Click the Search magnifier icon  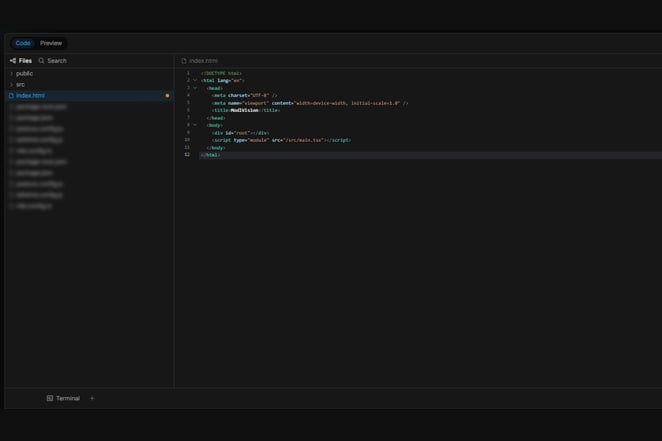click(x=41, y=61)
